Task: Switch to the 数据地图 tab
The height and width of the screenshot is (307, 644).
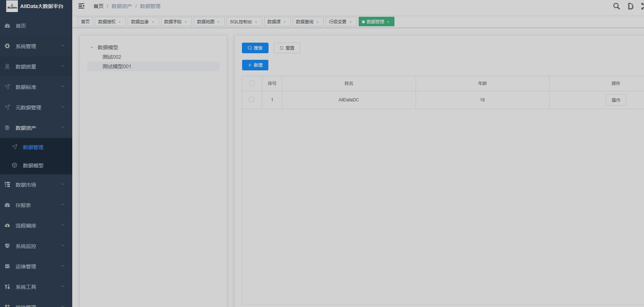Action: coord(206,22)
